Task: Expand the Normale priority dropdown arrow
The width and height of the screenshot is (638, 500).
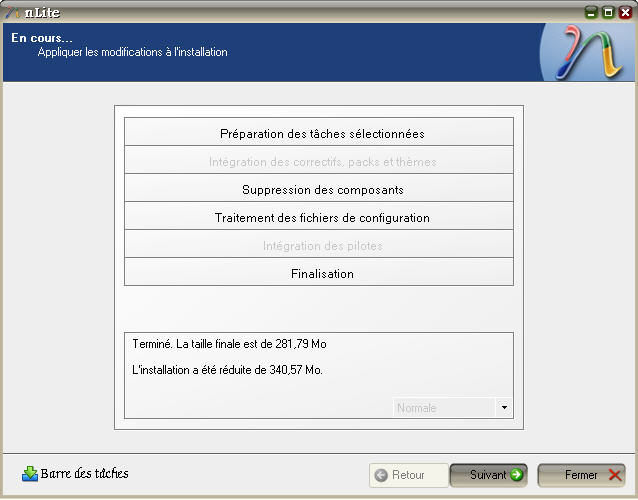Action: (x=504, y=407)
